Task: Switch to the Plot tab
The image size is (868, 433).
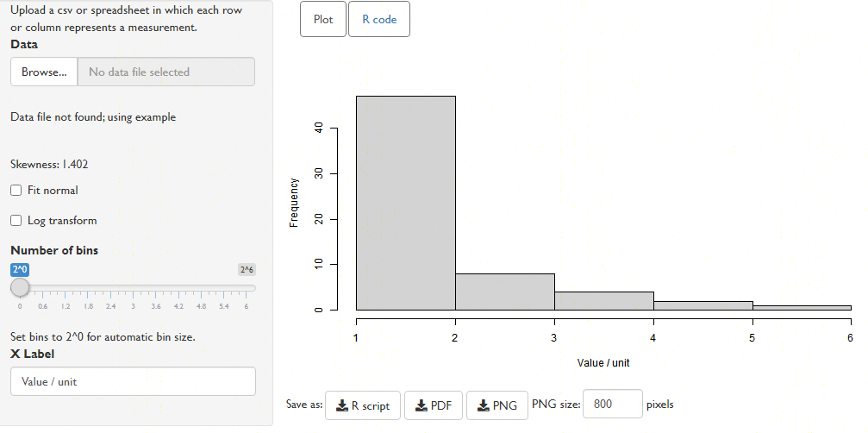Action: (x=323, y=19)
